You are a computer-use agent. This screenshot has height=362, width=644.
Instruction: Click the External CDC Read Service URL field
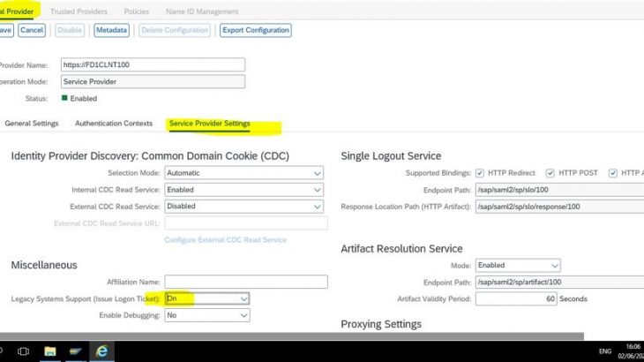(246, 223)
